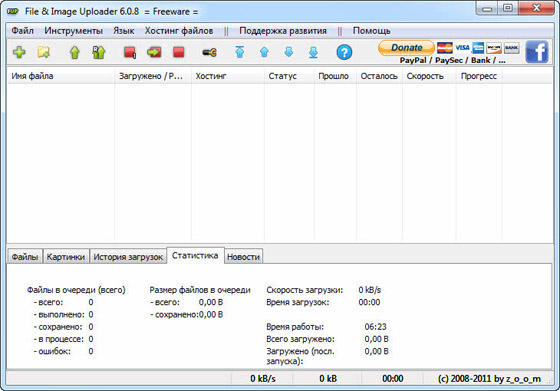Click the VISA card icon
This screenshot has height=391, width=560.
462,47
